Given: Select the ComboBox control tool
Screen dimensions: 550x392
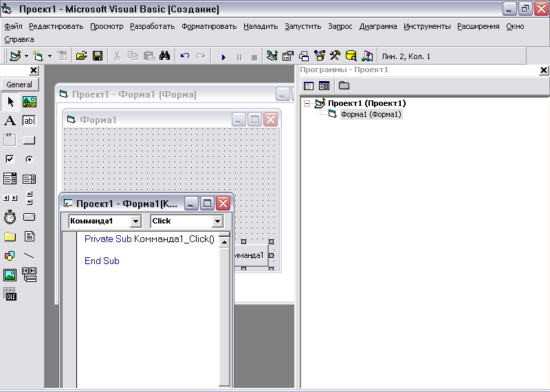Looking at the screenshot, I should point(10,179).
